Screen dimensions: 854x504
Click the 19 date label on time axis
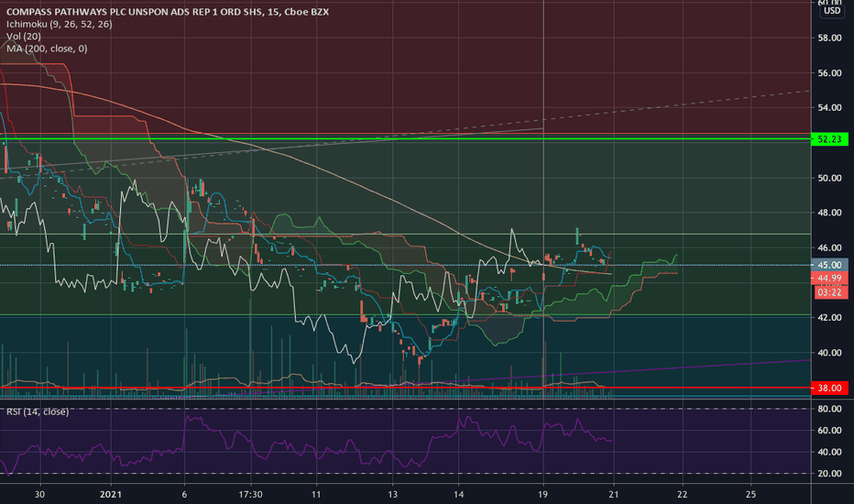(542, 495)
